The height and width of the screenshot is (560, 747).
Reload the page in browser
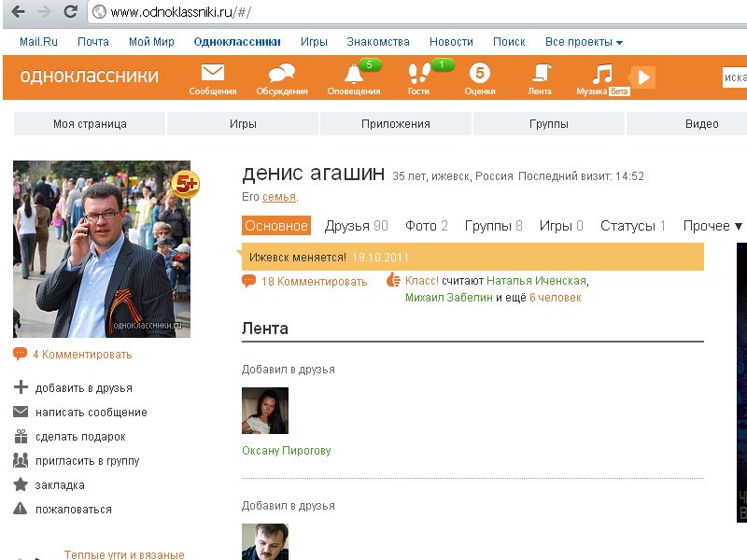70,12
